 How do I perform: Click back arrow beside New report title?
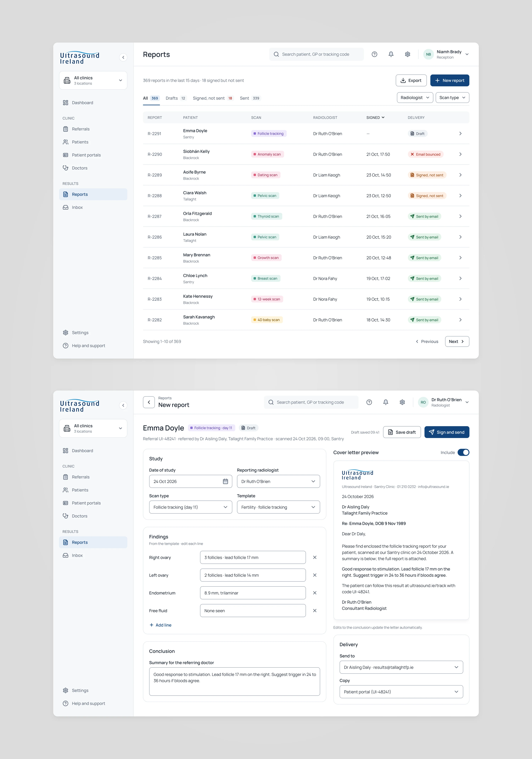click(x=149, y=402)
